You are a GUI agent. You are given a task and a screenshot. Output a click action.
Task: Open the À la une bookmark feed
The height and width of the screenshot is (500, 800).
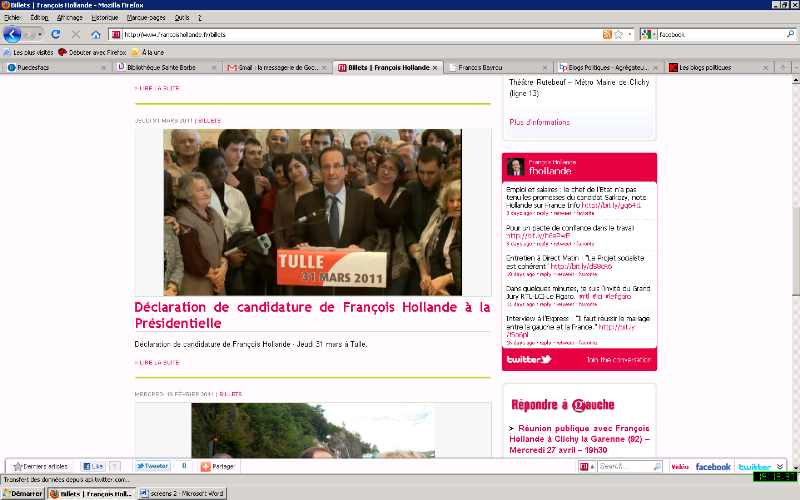(x=148, y=52)
